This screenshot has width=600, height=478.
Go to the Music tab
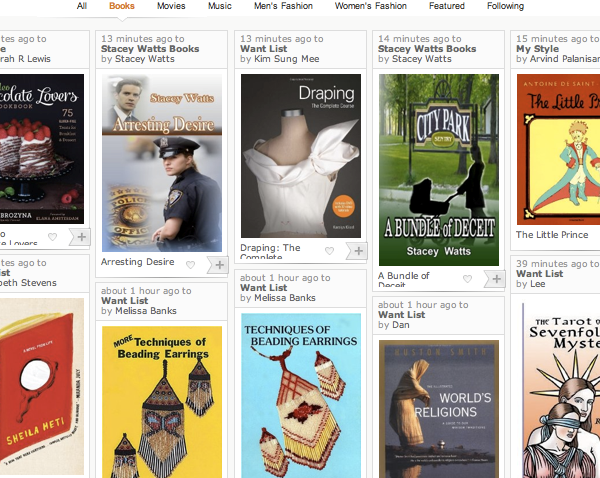[220, 6]
